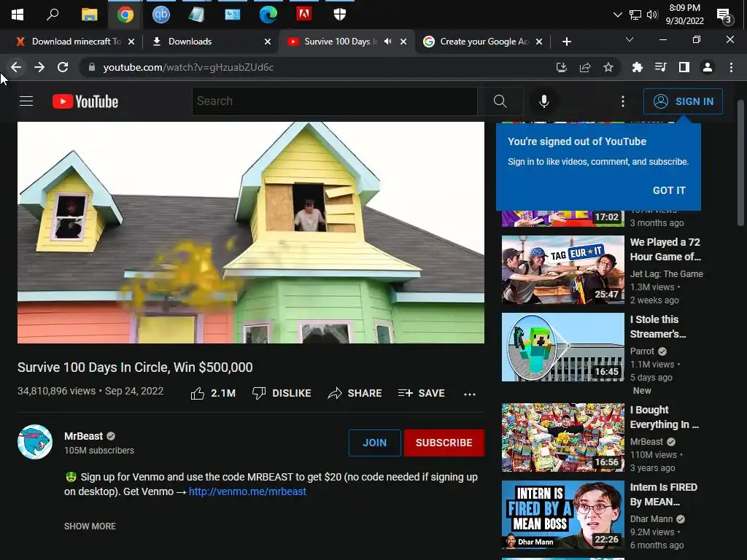Open taskbar clock showing 8:09 PM

tap(684, 15)
